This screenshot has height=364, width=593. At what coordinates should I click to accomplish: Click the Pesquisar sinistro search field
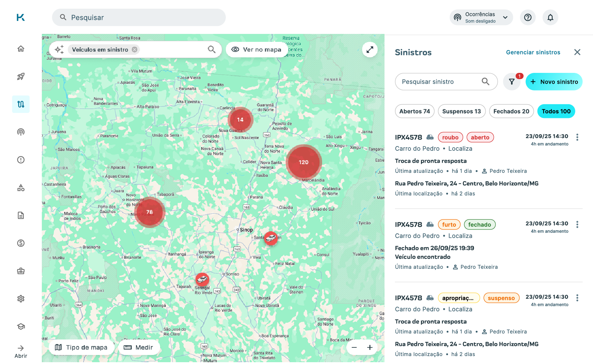440,82
